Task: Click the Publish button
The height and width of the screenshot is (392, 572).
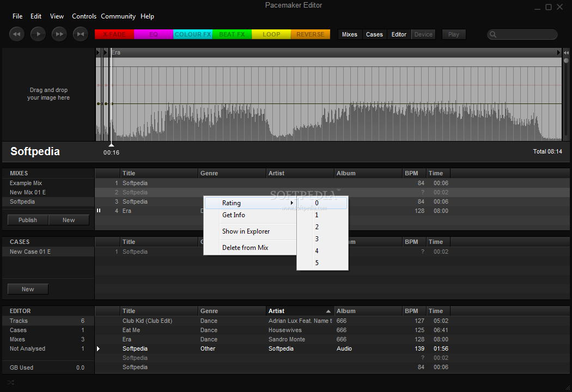Action: coord(28,220)
